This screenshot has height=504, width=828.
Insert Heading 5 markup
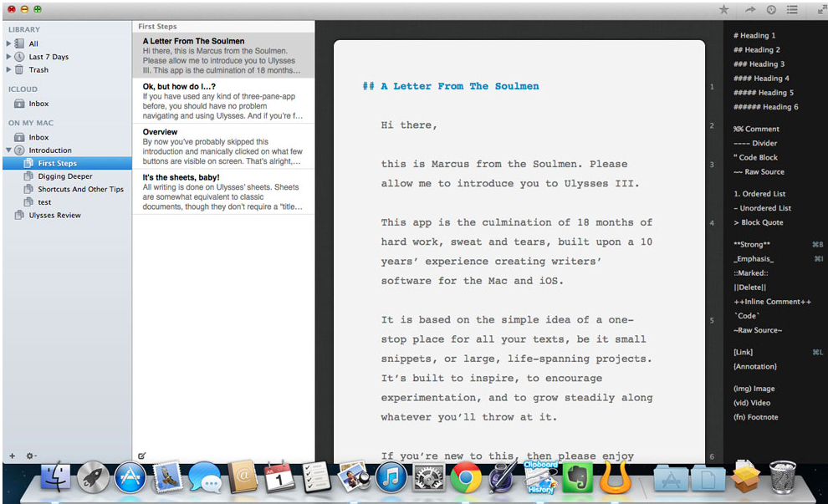tap(763, 92)
